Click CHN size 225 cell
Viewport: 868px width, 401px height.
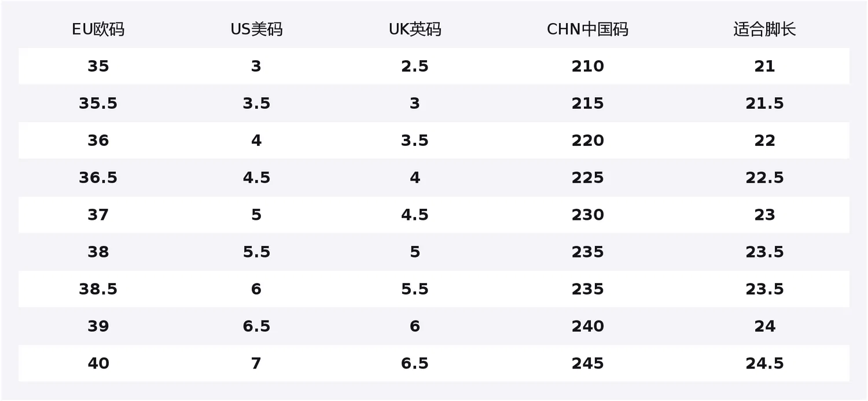(x=587, y=178)
